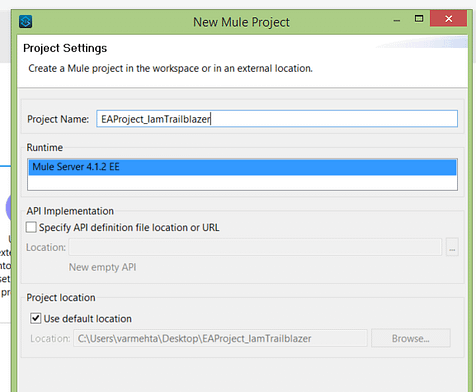Open the API location ellipsis browse button

coord(452,247)
